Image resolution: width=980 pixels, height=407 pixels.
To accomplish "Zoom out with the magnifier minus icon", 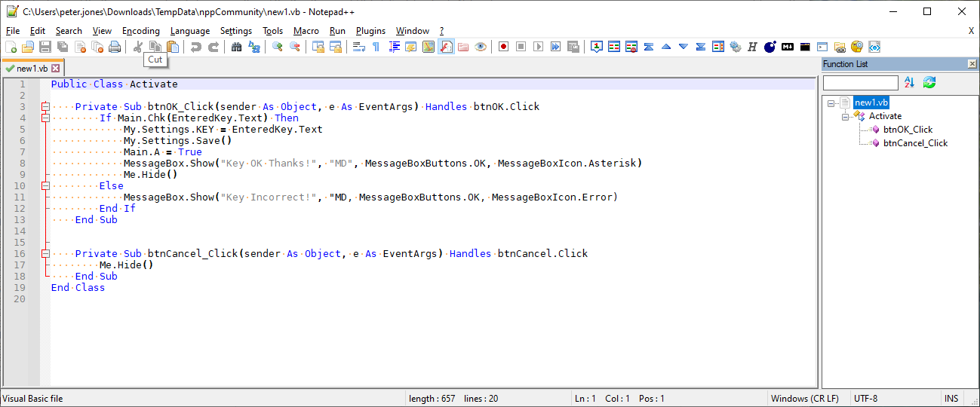I will 295,47.
